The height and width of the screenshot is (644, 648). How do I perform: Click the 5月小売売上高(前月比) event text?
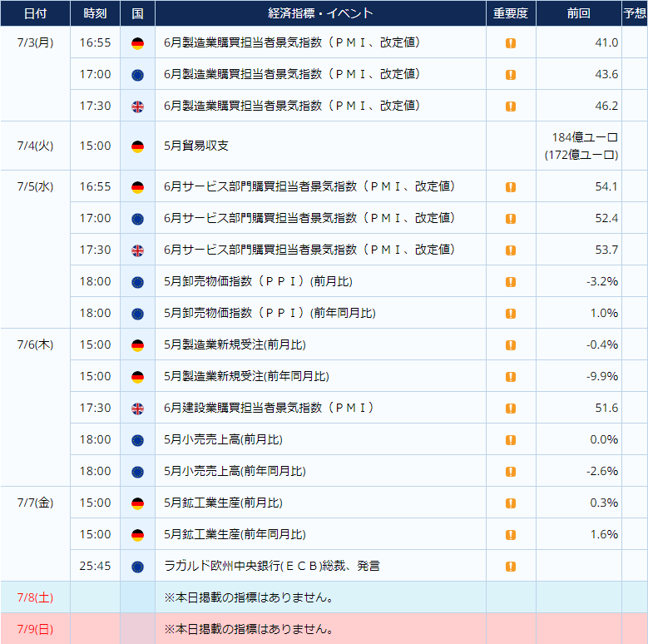[x=223, y=439]
